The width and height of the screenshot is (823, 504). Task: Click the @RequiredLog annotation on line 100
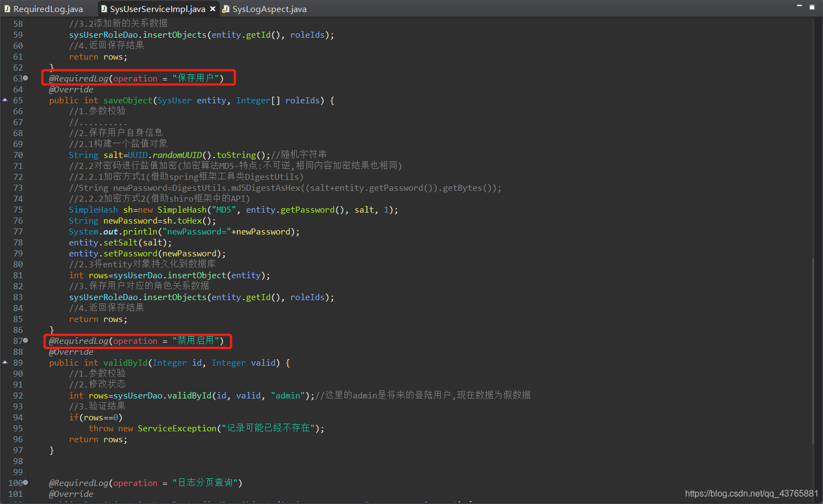79,483
